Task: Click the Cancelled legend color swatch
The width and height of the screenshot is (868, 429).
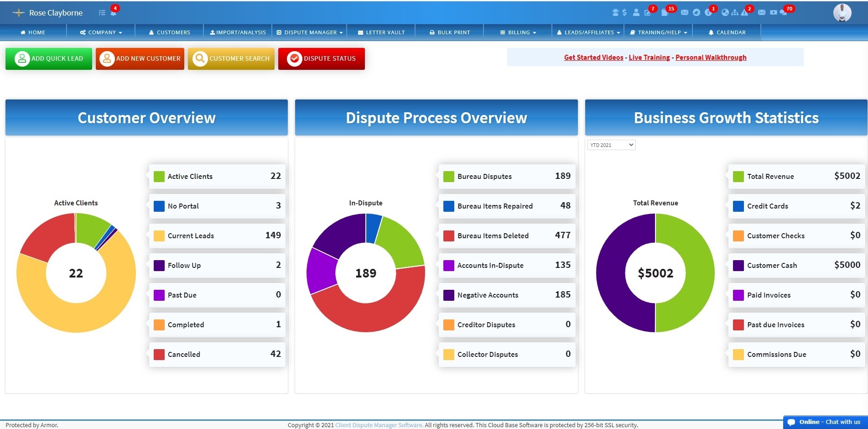Action: point(159,354)
